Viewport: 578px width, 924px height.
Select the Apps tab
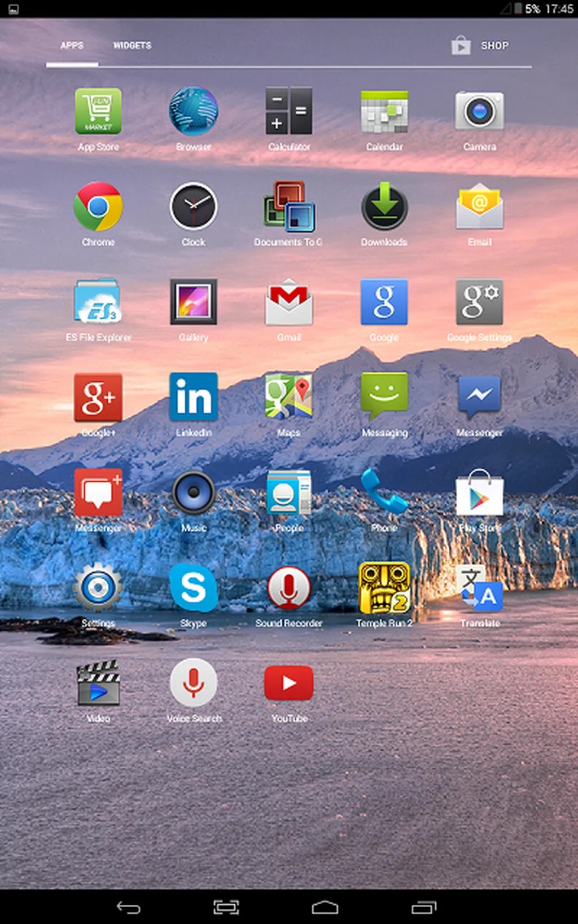(x=72, y=46)
